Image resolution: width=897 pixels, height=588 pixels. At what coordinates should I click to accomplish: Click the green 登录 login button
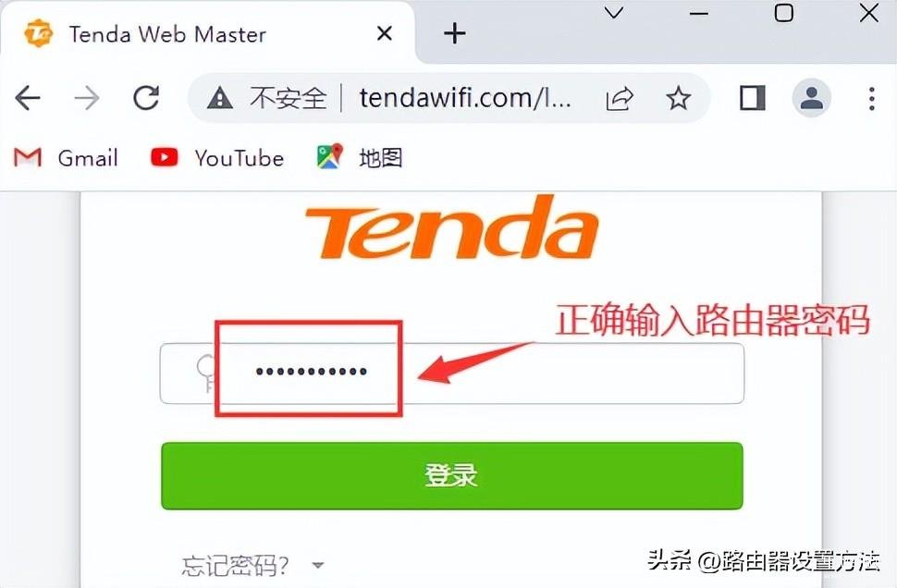coord(452,476)
